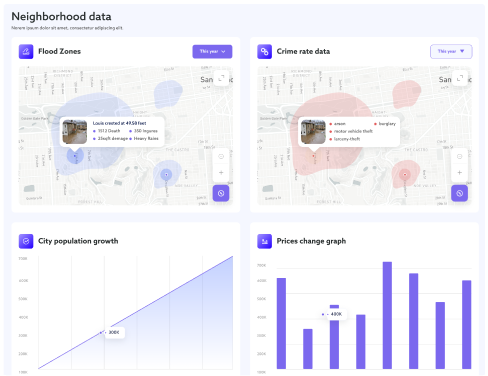Zoom in on the Flood Zones map

(221, 173)
